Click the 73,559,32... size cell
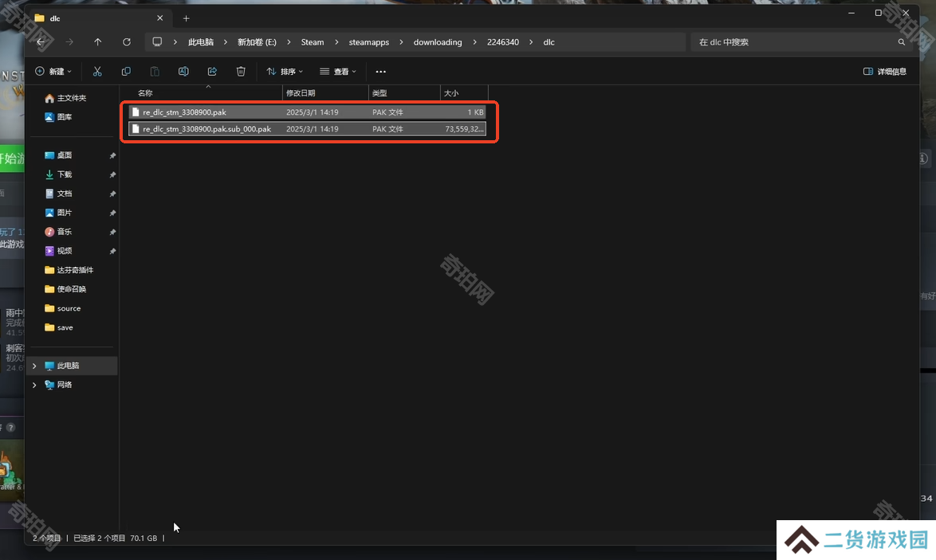Screen dimensions: 936x560 coord(465,129)
